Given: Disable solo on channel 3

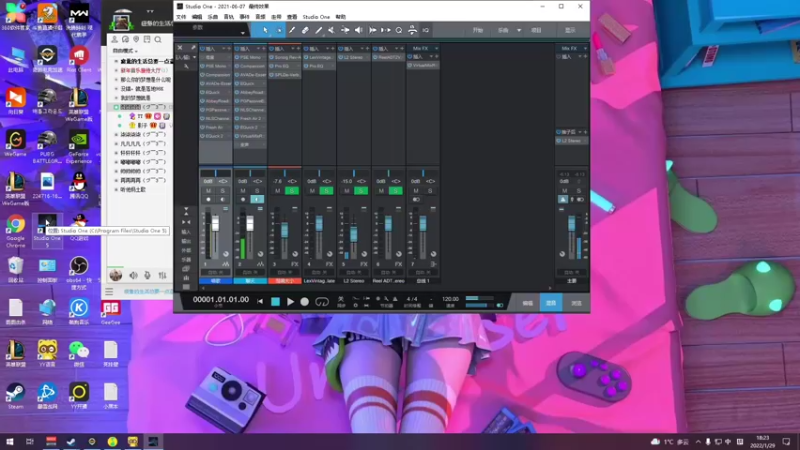Looking at the screenshot, I should coord(291,191).
